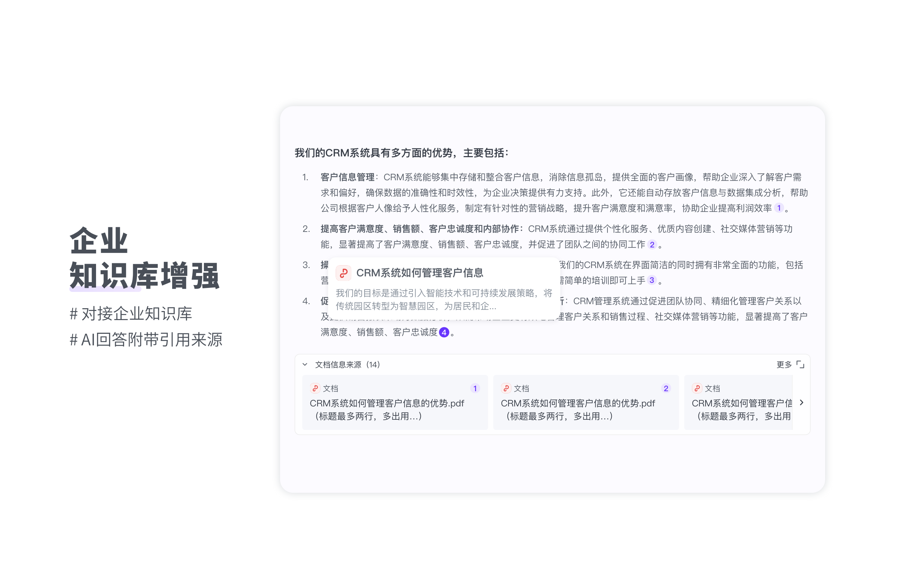
Task: Click the highlighted citation badge 4
Action: tap(444, 332)
